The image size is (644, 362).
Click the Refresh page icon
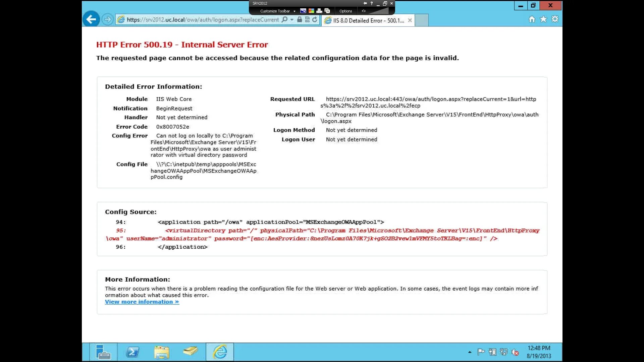point(315,20)
